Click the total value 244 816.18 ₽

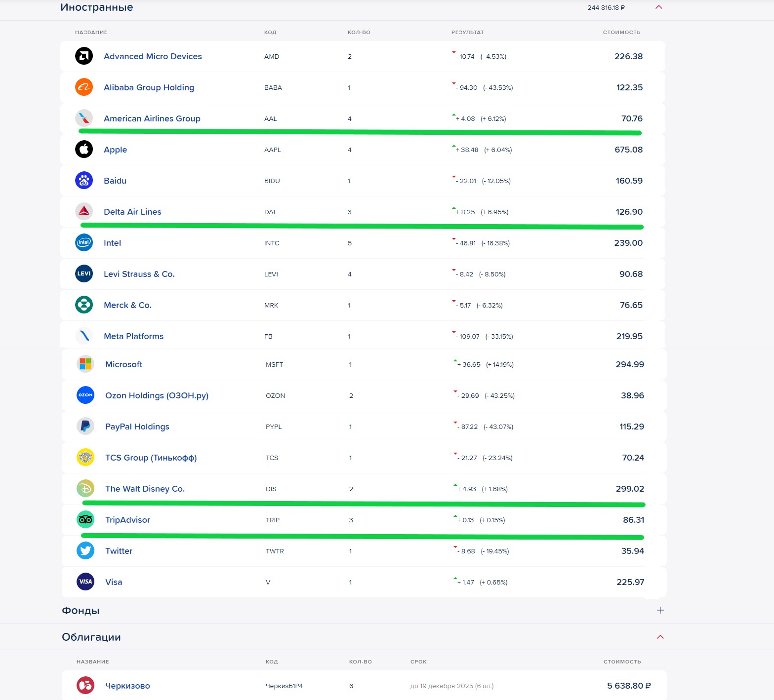point(606,7)
